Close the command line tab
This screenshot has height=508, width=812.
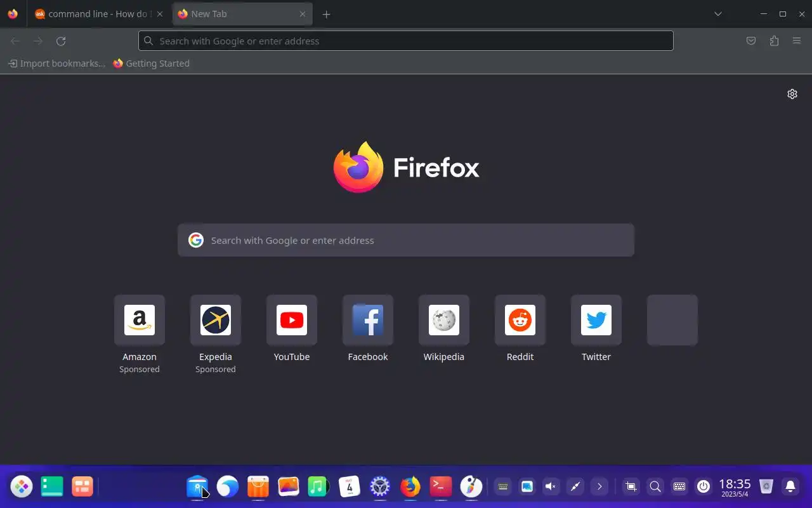click(159, 14)
